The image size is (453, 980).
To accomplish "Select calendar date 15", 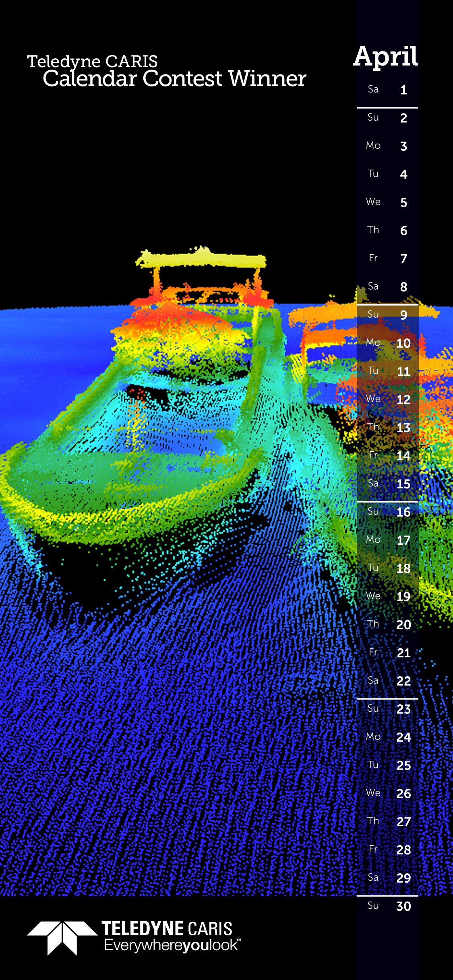I will [403, 484].
